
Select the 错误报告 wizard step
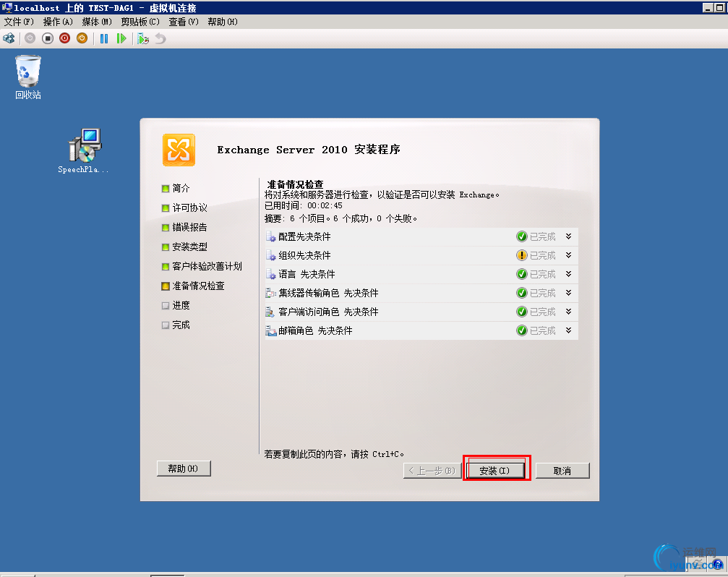click(x=189, y=228)
